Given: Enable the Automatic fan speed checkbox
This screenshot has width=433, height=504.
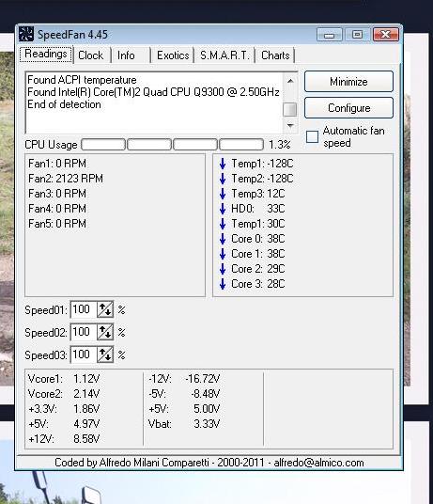Looking at the screenshot, I should [313, 137].
